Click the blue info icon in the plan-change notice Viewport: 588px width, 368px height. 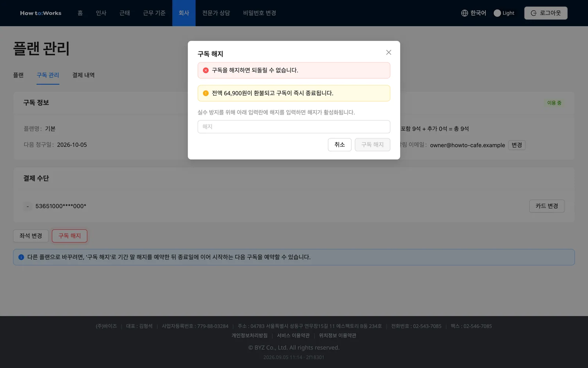[21, 257]
